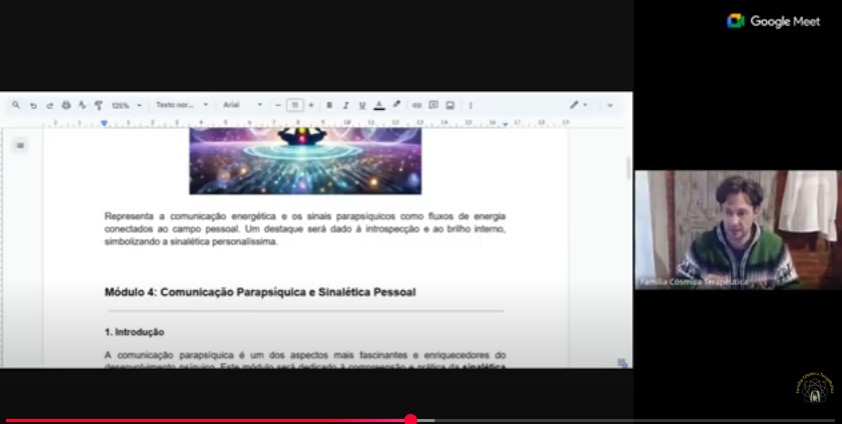The image size is (842, 424).
Task: Click the print icon
Action: pos(66,105)
